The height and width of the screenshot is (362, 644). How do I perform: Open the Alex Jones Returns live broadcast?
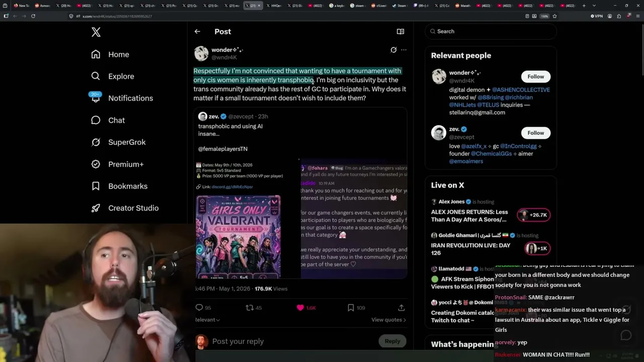(470, 216)
